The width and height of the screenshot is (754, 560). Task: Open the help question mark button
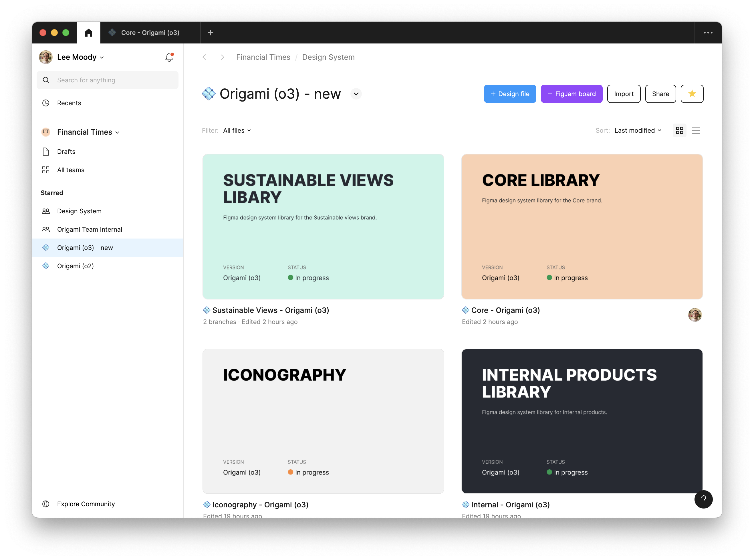[x=703, y=499]
